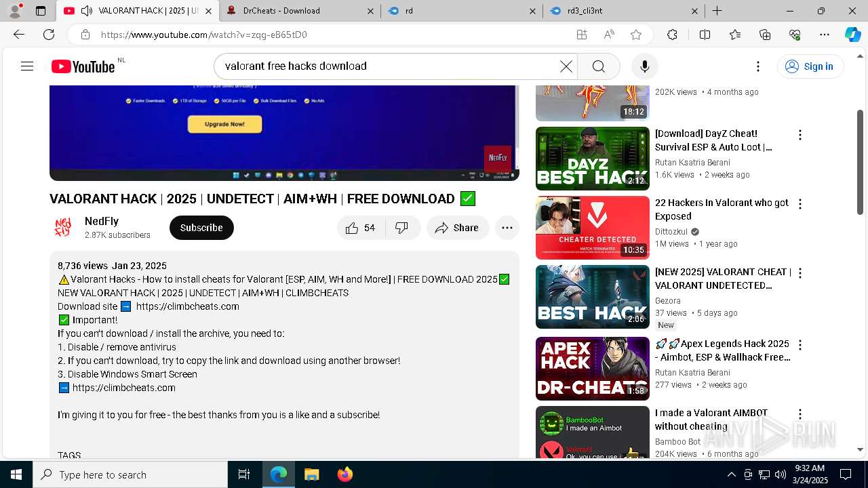The image size is (868, 488).
Task: Click the browser address bar URL
Action: [203, 35]
